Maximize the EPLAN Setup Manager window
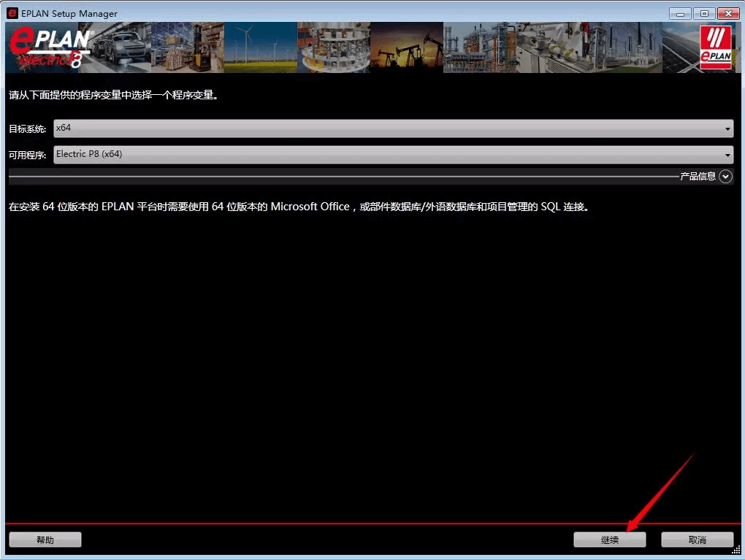 (704, 13)
